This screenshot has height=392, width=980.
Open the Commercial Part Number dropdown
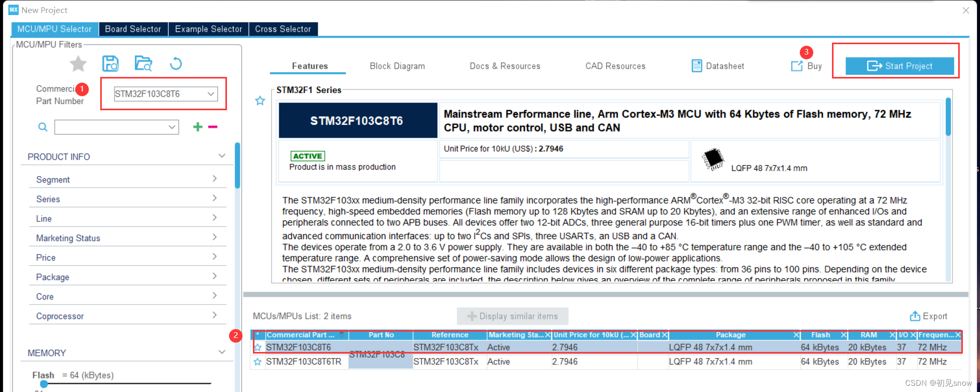[x=211, y=94]
